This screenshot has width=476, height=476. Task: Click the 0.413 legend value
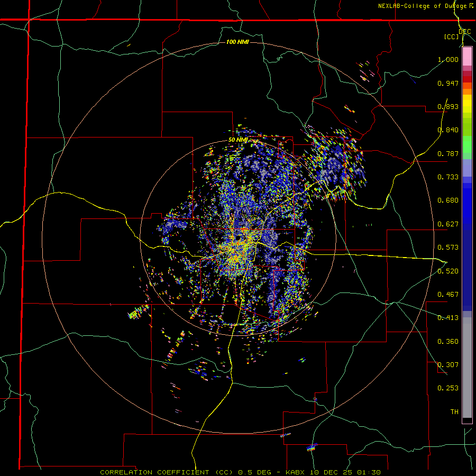click(x=448, y=318)
